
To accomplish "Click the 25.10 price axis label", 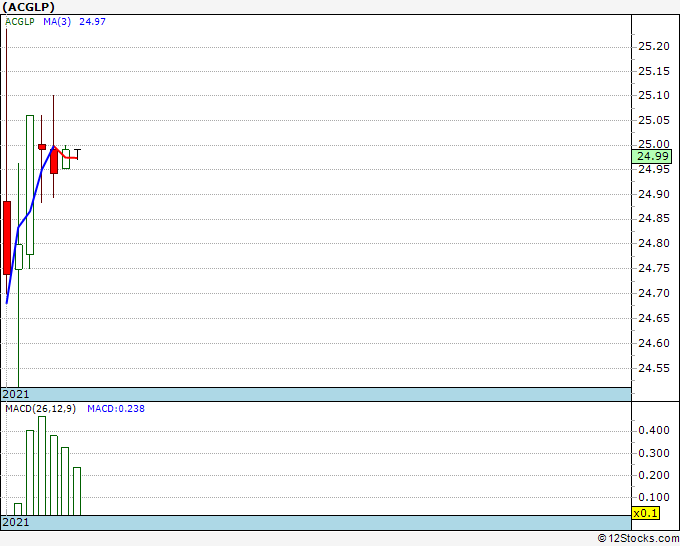I will tap(654, 95).
